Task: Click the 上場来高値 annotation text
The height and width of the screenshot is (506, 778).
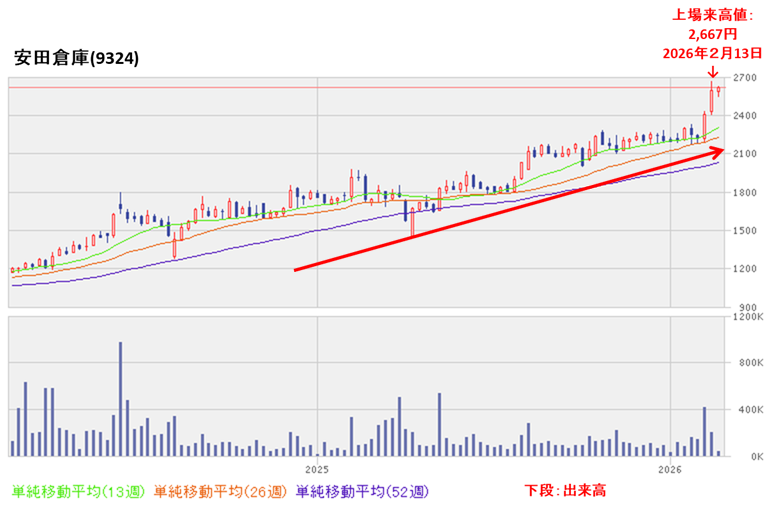Action: 712,14
